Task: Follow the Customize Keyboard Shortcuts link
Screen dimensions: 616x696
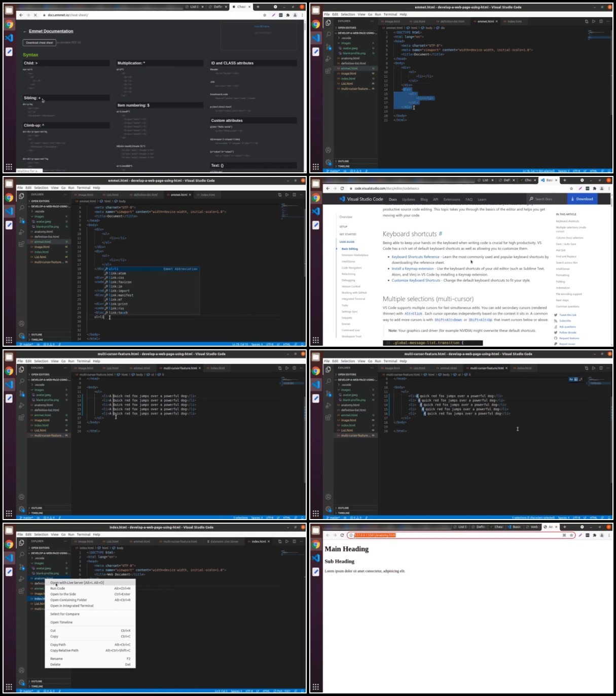Action: (416, 280)
